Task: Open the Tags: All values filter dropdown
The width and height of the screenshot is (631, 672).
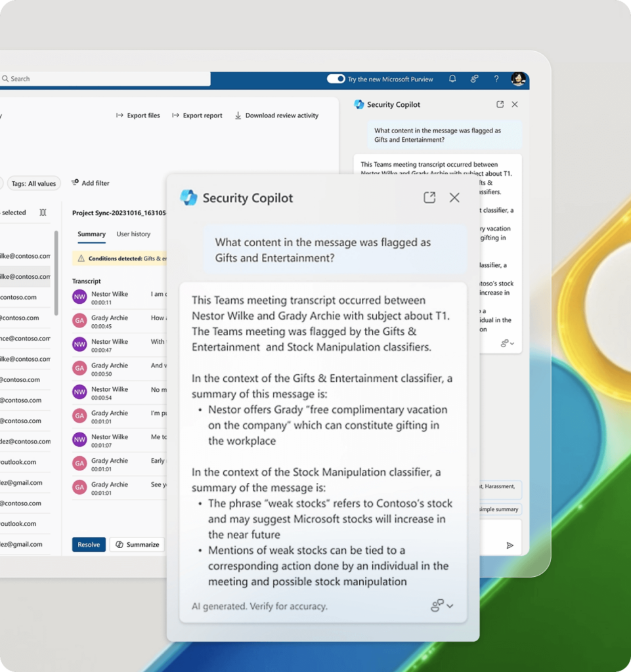Action: point(33,183)
